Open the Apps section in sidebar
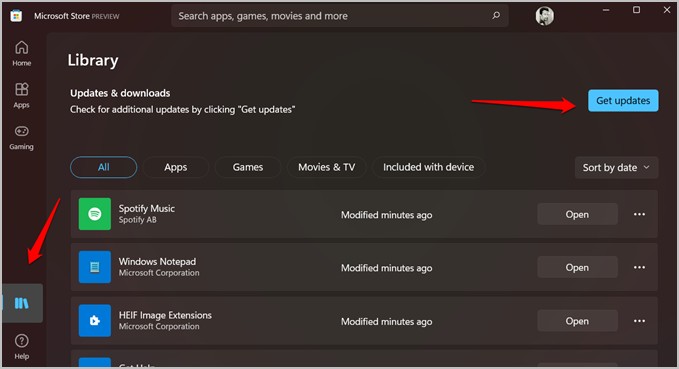This screenshot has height=369, width=679. [x=21, y=95]
